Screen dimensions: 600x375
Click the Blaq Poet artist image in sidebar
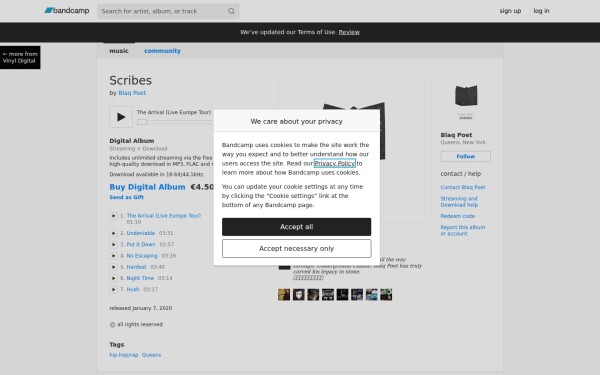click(x=466, y=102)
